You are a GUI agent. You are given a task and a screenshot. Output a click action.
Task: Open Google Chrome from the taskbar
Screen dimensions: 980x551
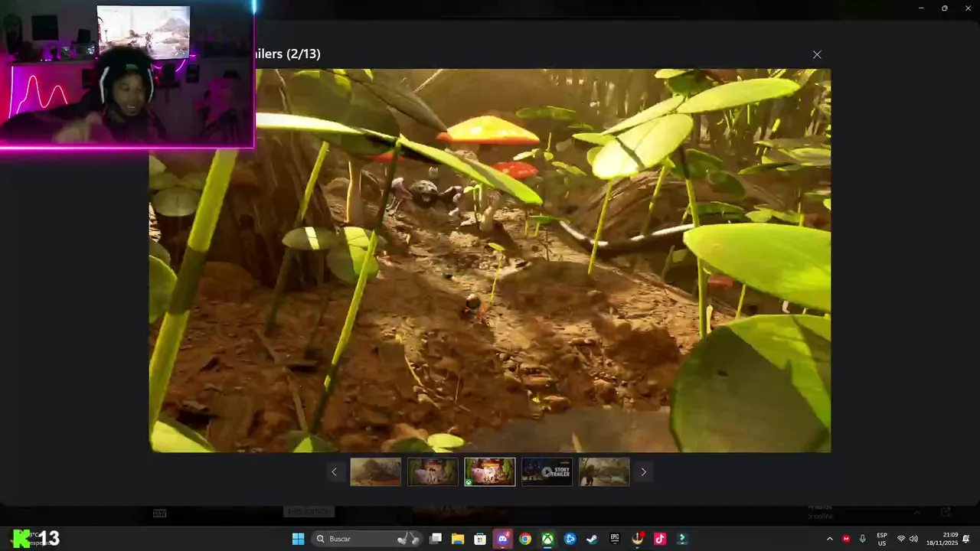[525, 539]
